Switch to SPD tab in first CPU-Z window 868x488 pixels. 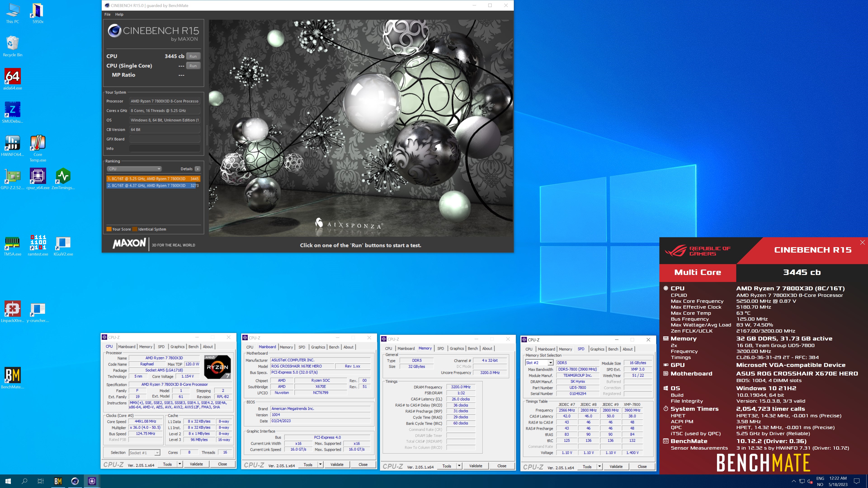pyautogui.click(x=161, y=347)
